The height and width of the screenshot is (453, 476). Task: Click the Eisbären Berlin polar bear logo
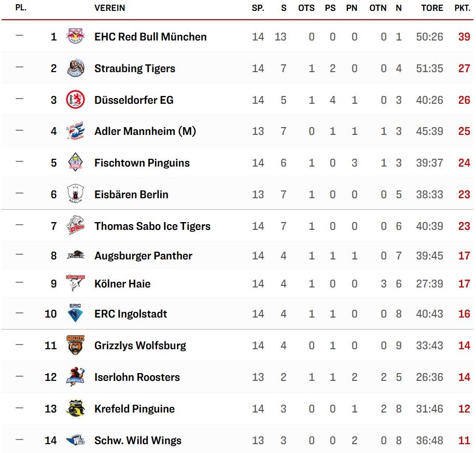[75, 194]
